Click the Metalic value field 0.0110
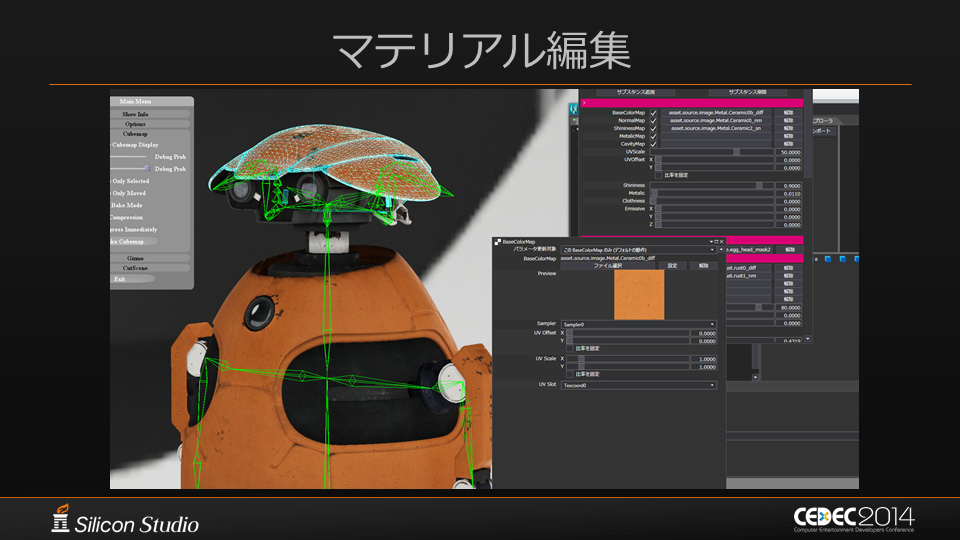 (789, 193)
